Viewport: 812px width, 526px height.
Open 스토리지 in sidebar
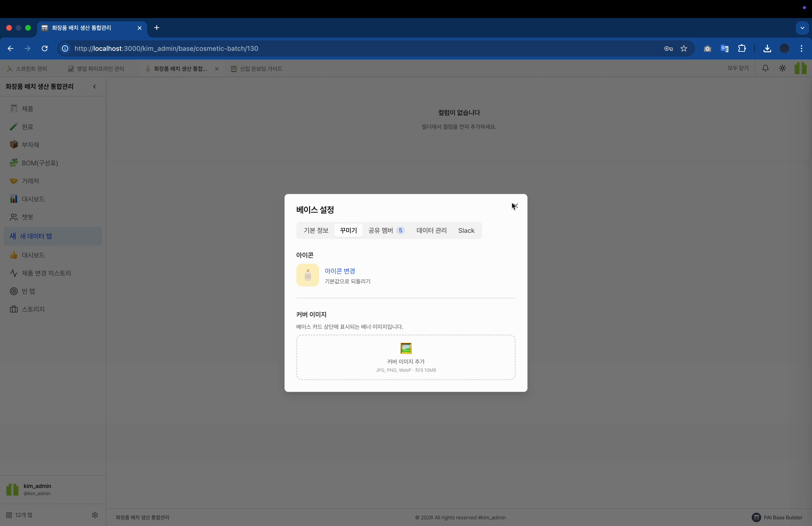click(33, 309)
